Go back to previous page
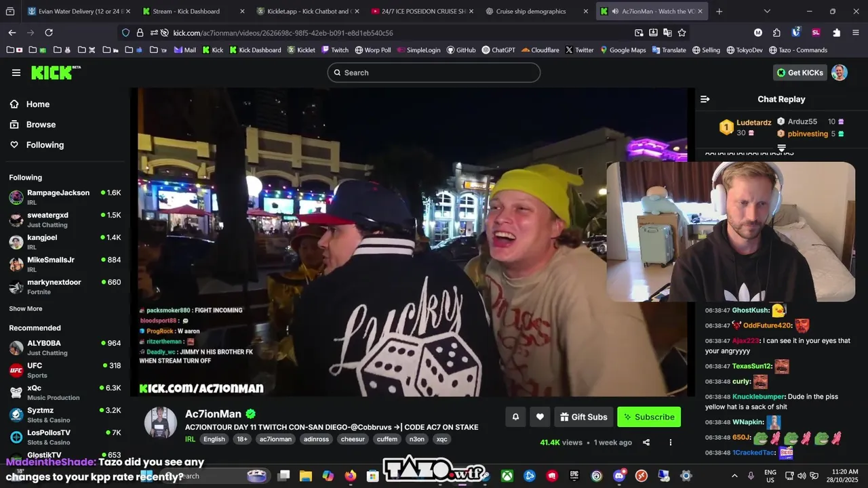 tap(12, 33)
